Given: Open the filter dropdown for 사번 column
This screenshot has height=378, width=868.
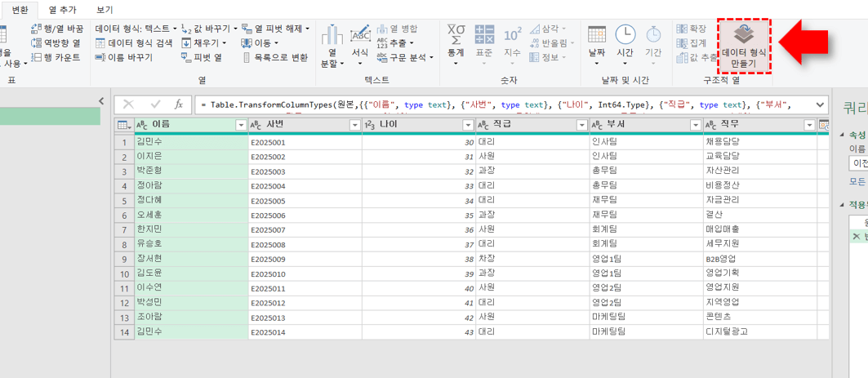Looking at the screenshot, I should coord(354,125).
